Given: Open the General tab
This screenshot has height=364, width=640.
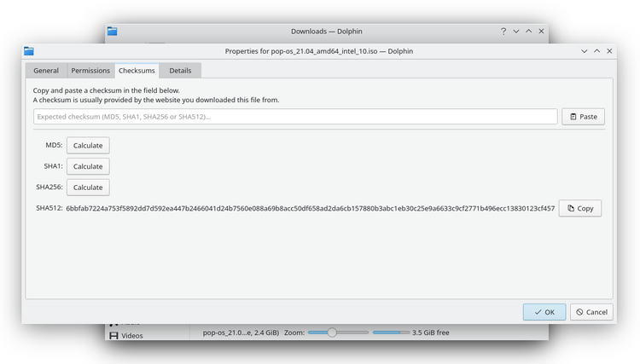Looking at the screenshot, I should pyautogui.click(x=46, y=71).
